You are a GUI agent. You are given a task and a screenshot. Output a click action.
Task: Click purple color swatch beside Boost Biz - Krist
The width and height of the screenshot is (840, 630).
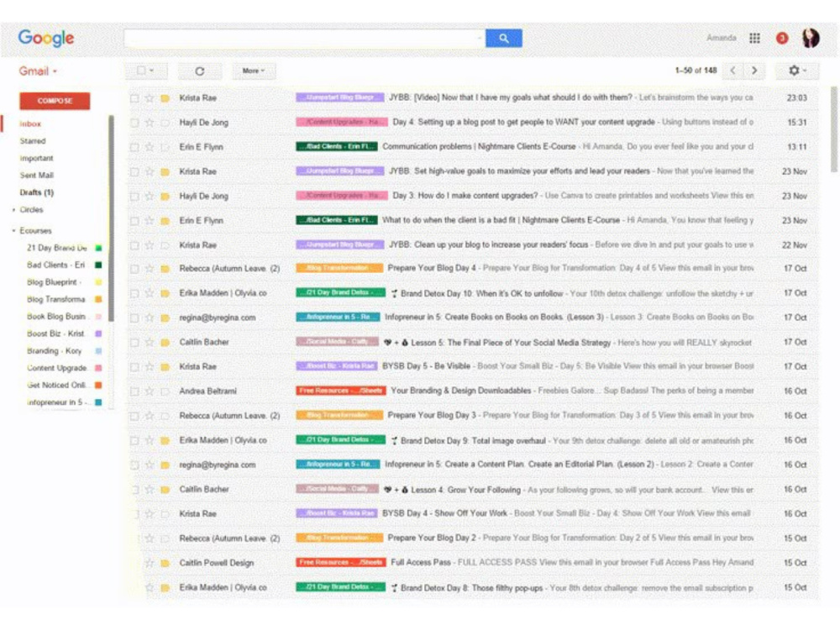click(x=98, y=333)
